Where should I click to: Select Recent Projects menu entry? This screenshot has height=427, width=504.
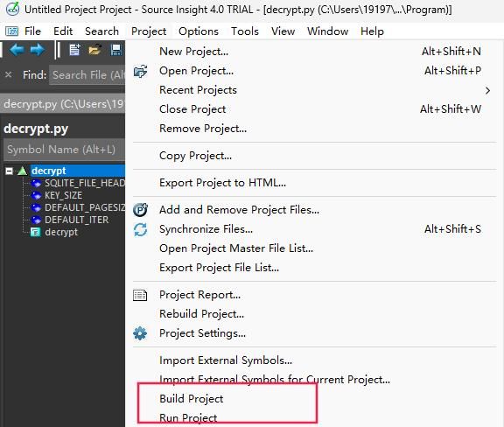[314, 90]
